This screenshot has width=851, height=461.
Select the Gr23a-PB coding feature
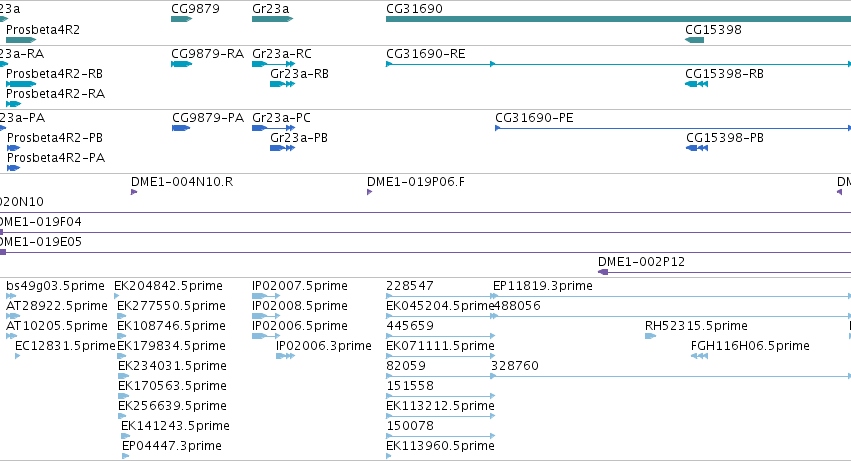pos(282,148)
